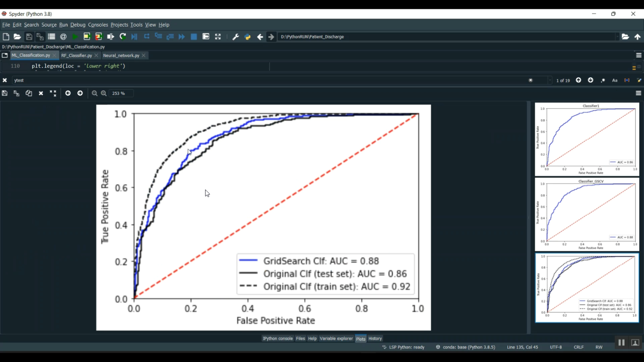The width and height of the screenshot is (644, 362).
Task: Open the Debug menu
Action: tap(78, 24)
